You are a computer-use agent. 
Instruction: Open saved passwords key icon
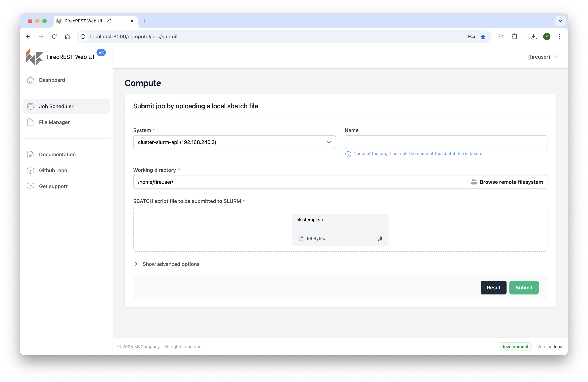[471, 37]
